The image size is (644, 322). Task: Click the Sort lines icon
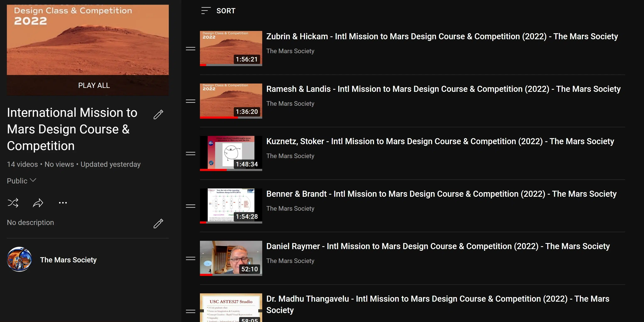pyautogui.click(x=206, y=11)
